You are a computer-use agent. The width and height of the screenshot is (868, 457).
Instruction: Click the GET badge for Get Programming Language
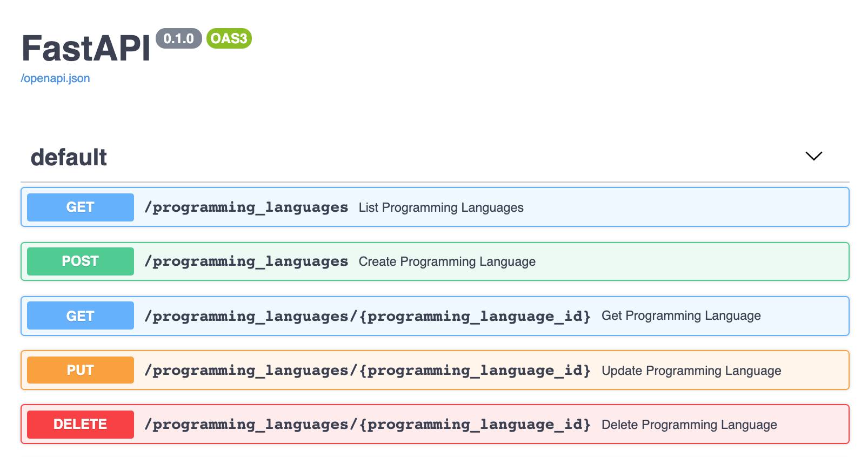[81, 316]
